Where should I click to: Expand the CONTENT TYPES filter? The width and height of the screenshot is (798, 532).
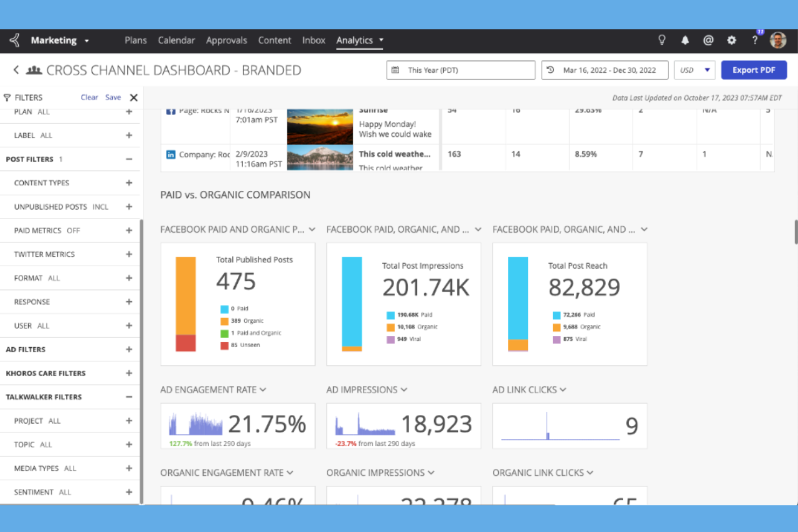pyautogui.click(x=129, y=183)
